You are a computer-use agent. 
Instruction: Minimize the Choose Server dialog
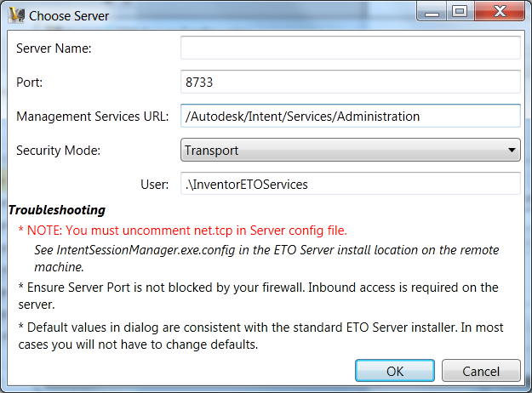(x=435, y=12)
